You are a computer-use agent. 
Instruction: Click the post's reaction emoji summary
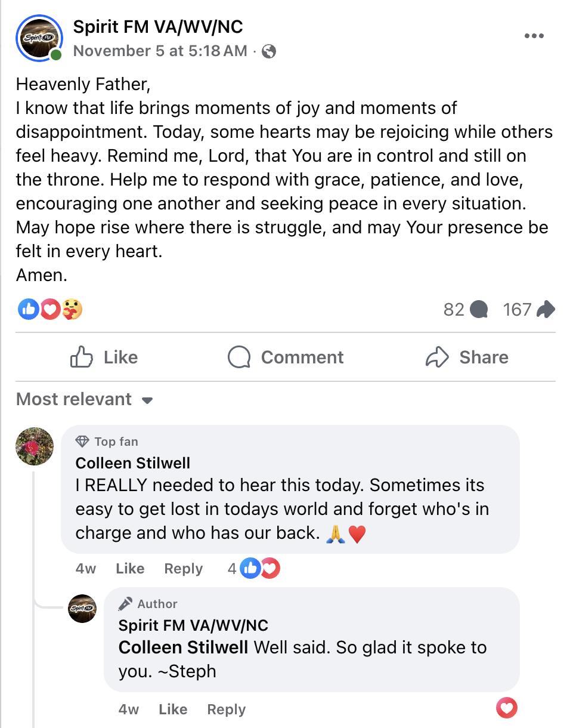(50, 309)
